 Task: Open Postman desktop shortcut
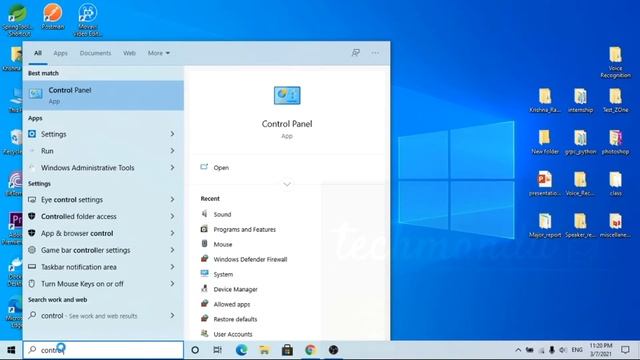pyautogui.click(x=53, y=16)
